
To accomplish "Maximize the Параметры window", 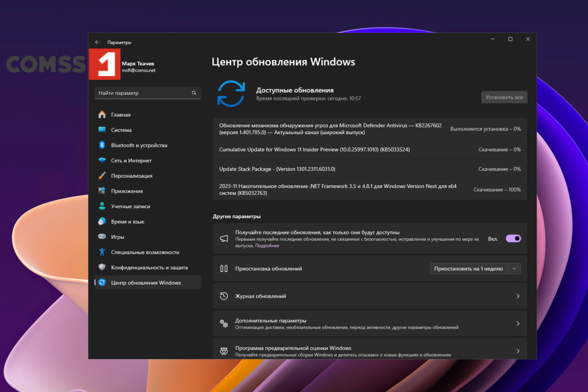I will 510,39.
